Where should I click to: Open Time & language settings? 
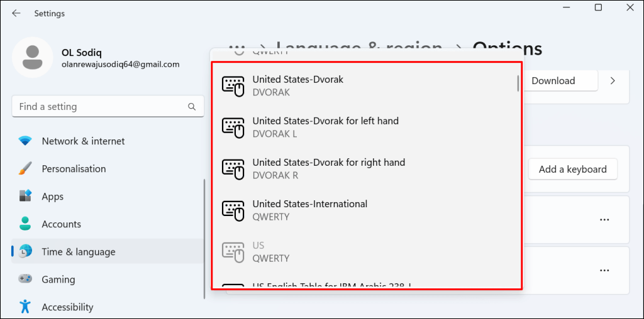(78, 252)
